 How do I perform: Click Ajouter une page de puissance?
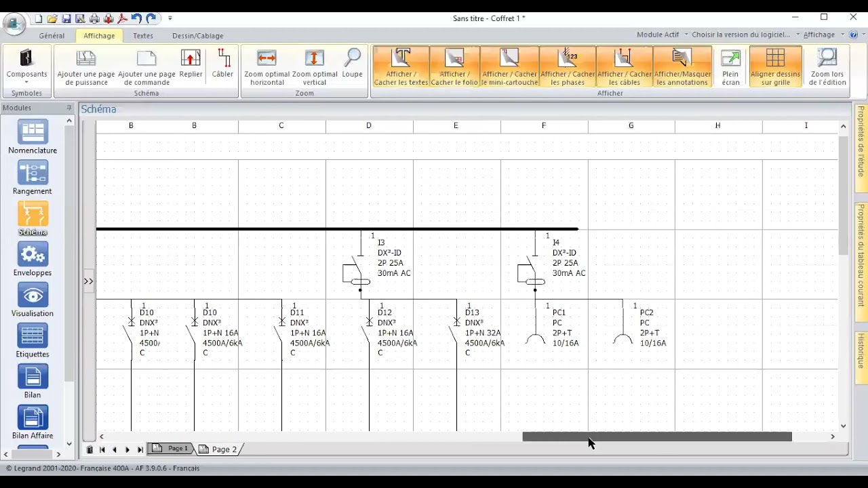(86, 67)
